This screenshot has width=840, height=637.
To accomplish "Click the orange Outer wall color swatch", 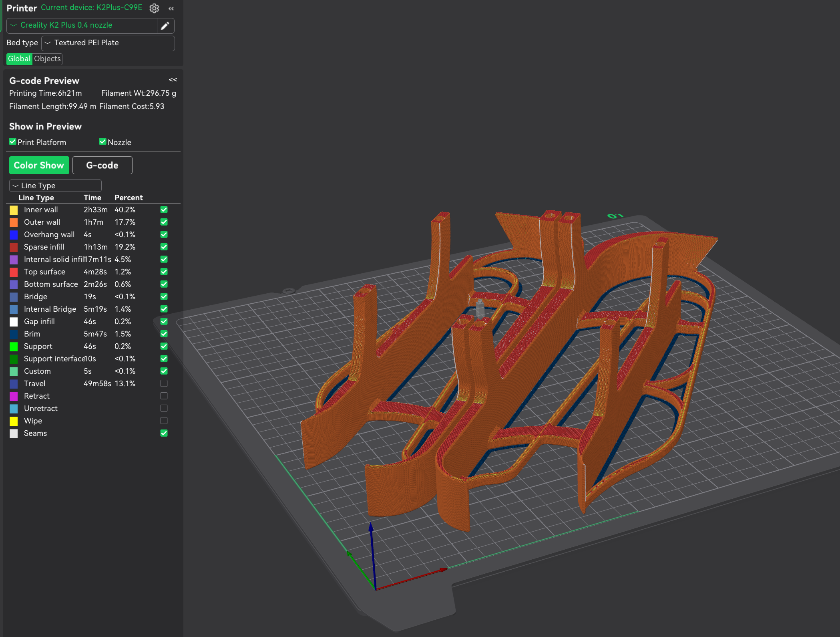I will 14,222.
